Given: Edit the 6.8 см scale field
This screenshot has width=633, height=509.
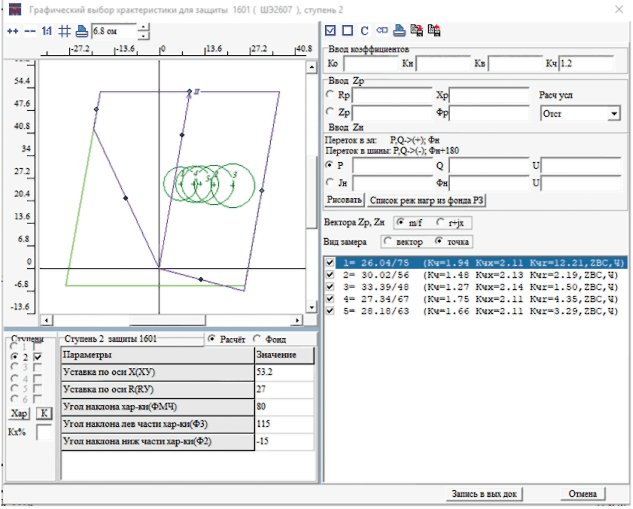Looking at the screenshot, I should (x=114, y=31).
